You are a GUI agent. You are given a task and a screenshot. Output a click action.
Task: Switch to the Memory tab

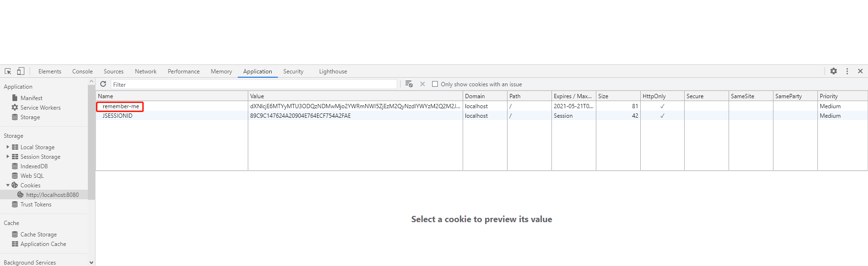(222, 71)
